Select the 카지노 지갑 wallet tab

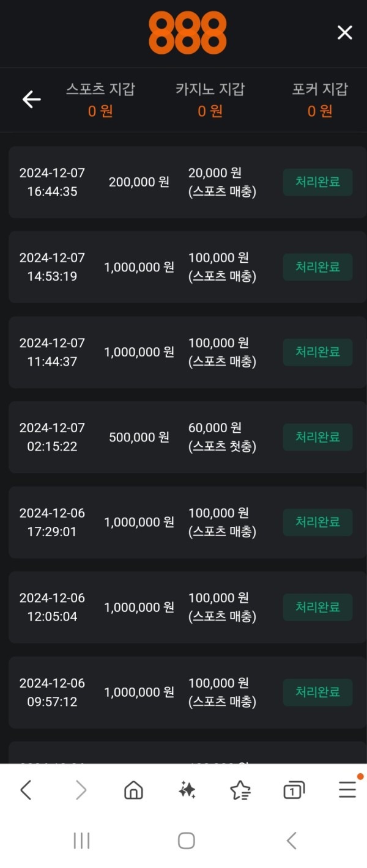(x=210, y=100)
